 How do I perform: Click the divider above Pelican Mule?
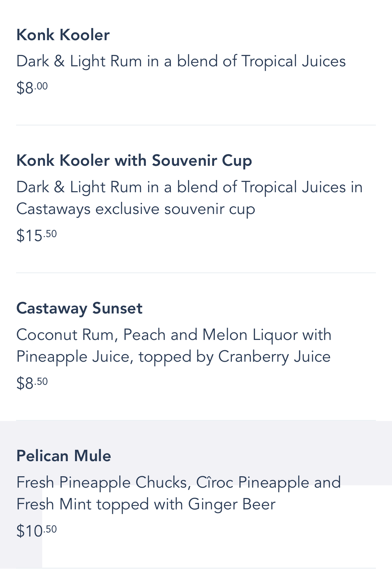coord(196,420)
